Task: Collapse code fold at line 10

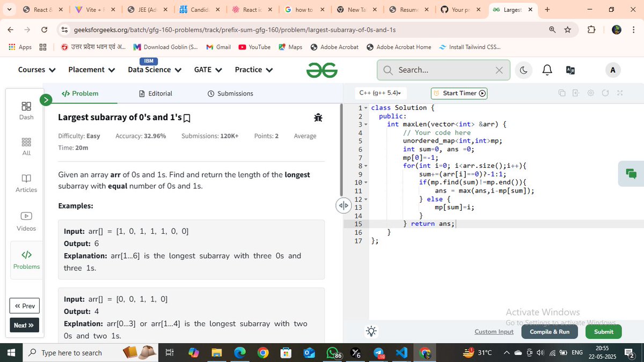Action: [366, 182]
